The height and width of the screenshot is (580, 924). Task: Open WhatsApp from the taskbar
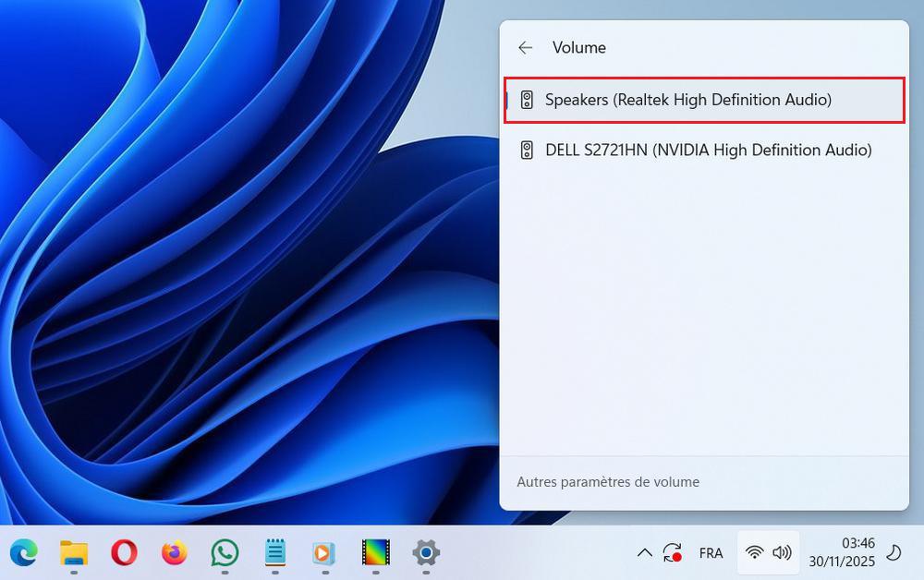[223, 554]
